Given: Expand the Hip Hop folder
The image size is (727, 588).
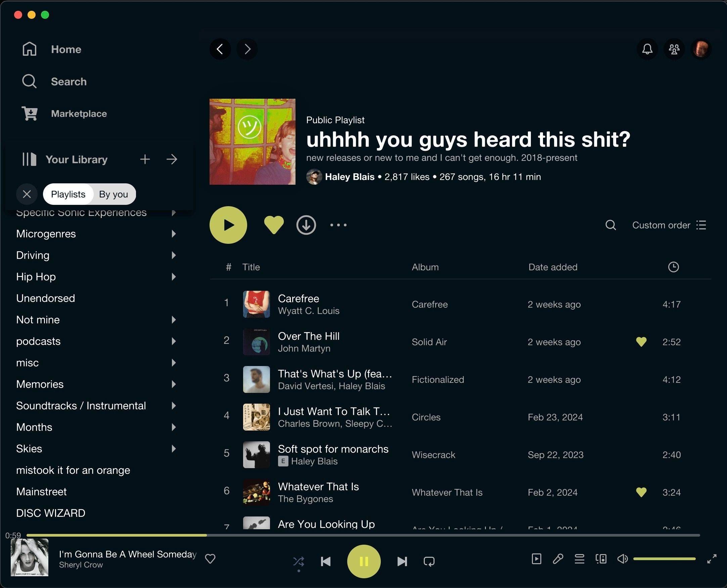Looking at the screenshot, I should click(x=174, y=277).
